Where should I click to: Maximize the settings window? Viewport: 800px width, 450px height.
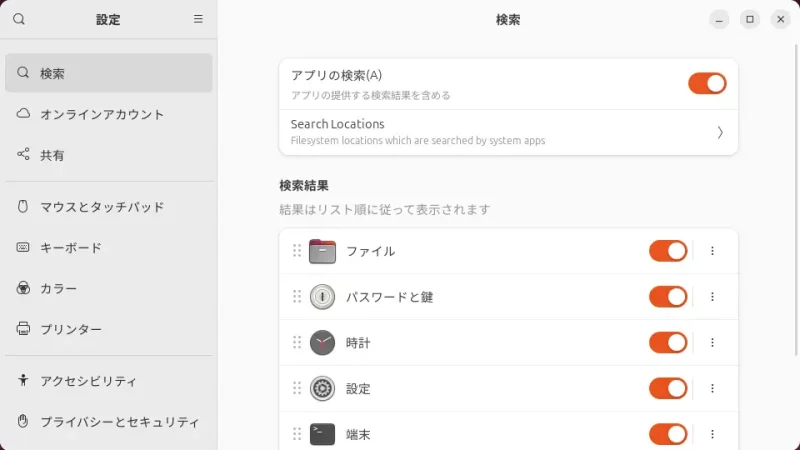[x=749, y=19]
